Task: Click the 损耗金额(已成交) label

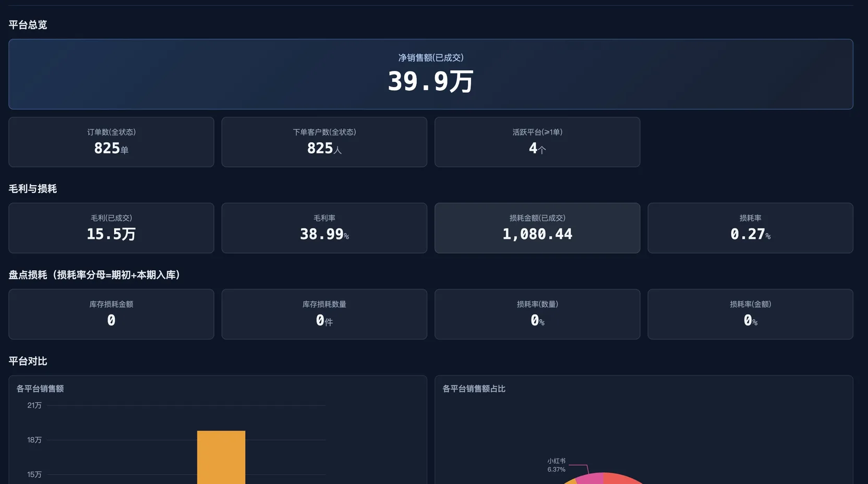Action: point(537,218)
